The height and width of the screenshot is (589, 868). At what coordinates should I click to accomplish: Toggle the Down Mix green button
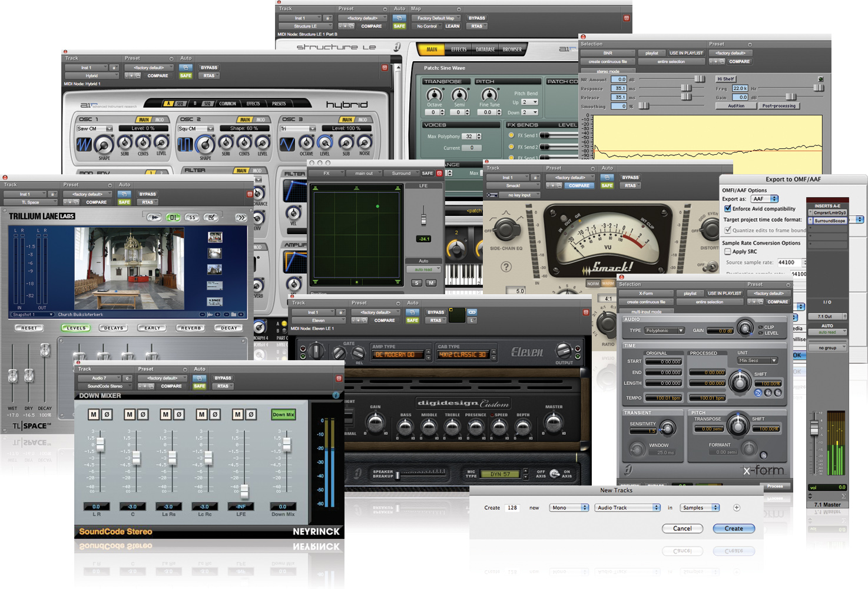pos(283,415)
